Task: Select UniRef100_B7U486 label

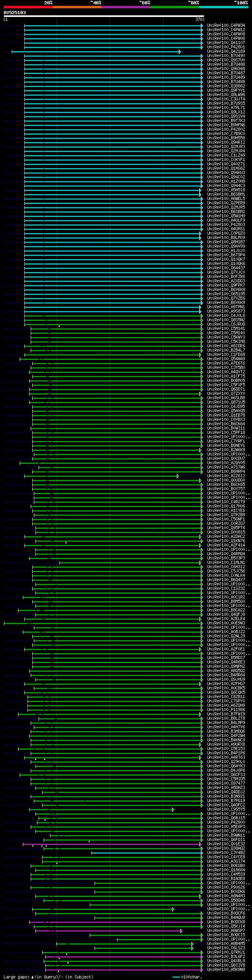Action: click(226, 65)
